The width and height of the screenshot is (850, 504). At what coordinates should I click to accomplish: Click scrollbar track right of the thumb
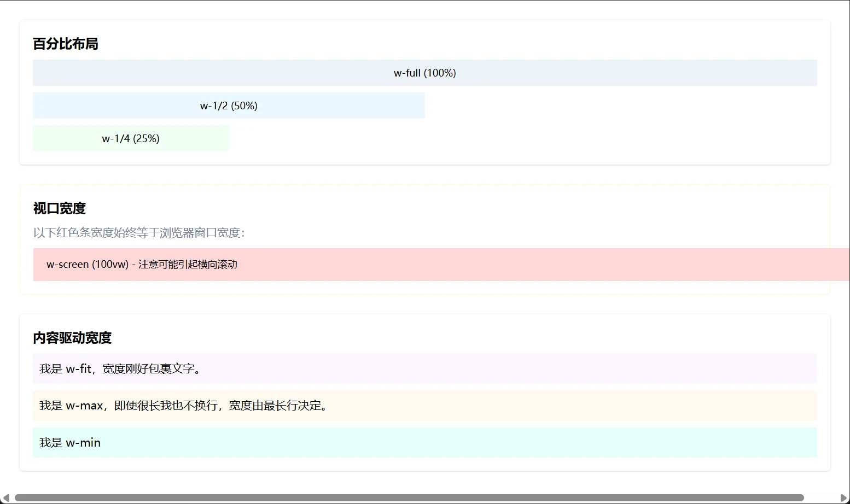pos(821,498)
